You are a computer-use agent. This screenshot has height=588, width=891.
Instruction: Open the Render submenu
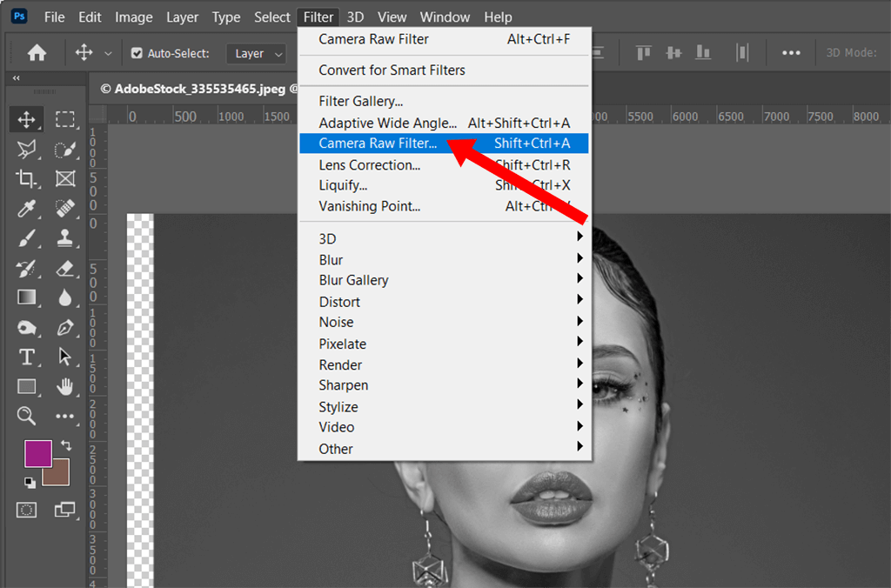click(445, 364)
